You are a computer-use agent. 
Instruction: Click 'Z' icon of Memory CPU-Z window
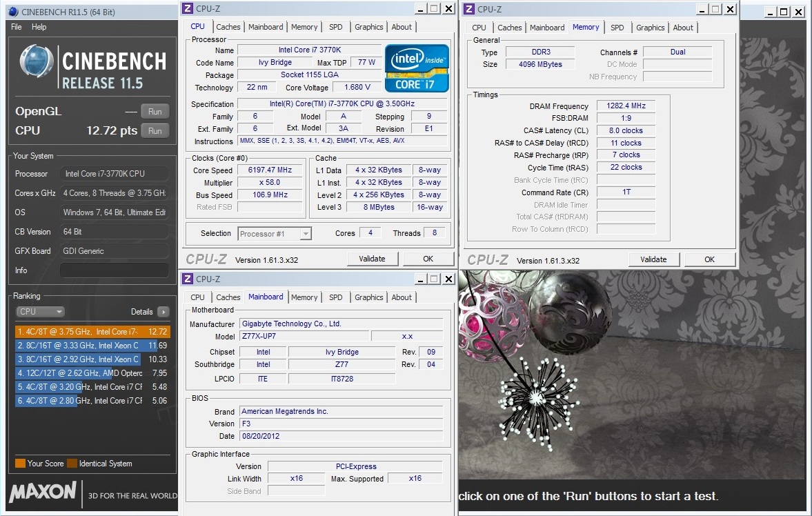tap(469, 9)
